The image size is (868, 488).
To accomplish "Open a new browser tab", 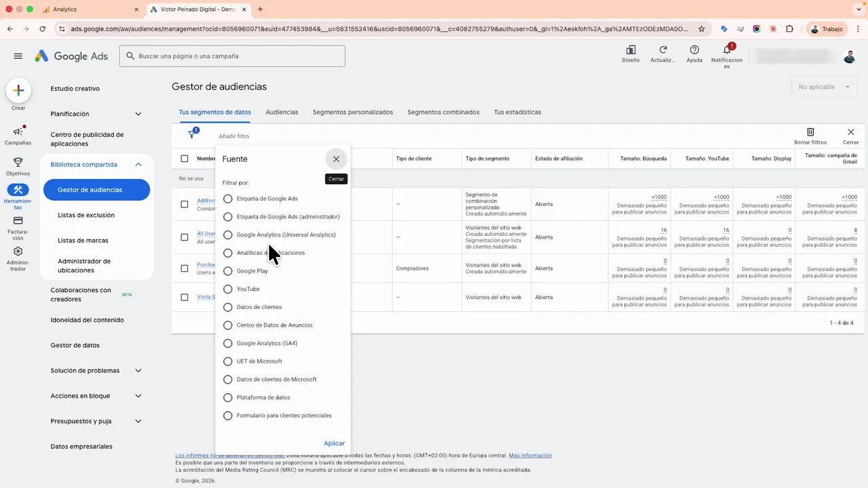I will 260,9.
